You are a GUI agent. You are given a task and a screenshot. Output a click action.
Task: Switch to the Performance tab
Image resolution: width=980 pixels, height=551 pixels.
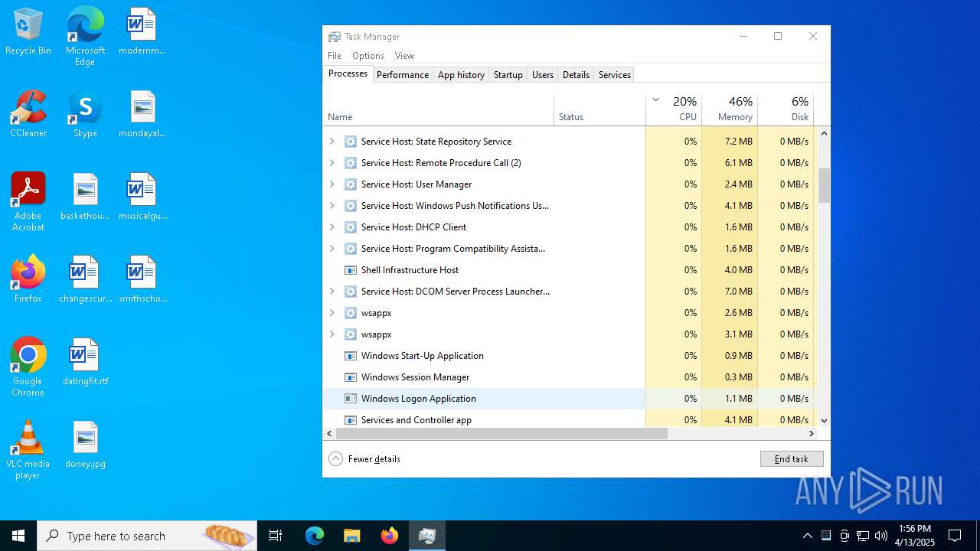(x=403, y=75)
